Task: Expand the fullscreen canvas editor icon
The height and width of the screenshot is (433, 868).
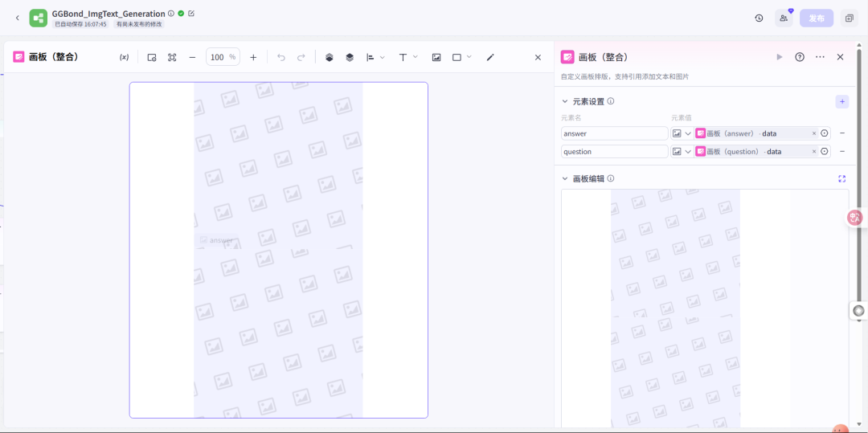Action: tap(841, 178)
